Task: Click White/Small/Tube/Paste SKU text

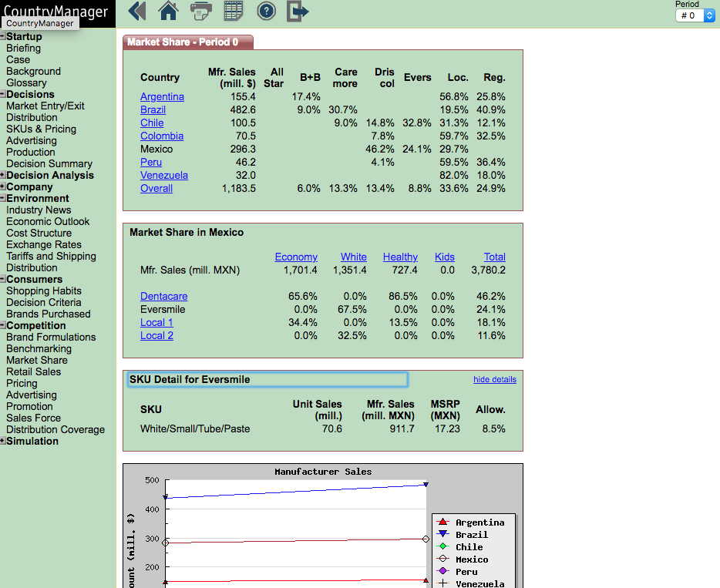Action: tap(195, 428)
